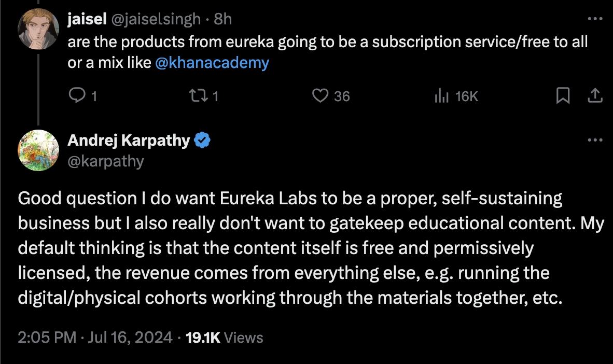The height and width of the screenshot is (364, 613).
Task: Click the blue verified badge next to Karpathy
Action: tap(202, 141)
